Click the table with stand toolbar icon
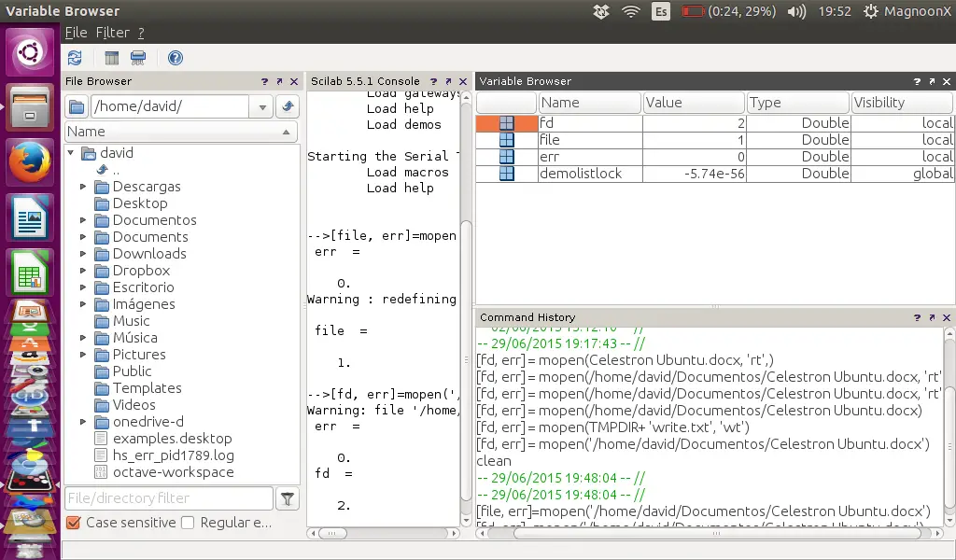 pyautogui.click(x=138, y=58)
